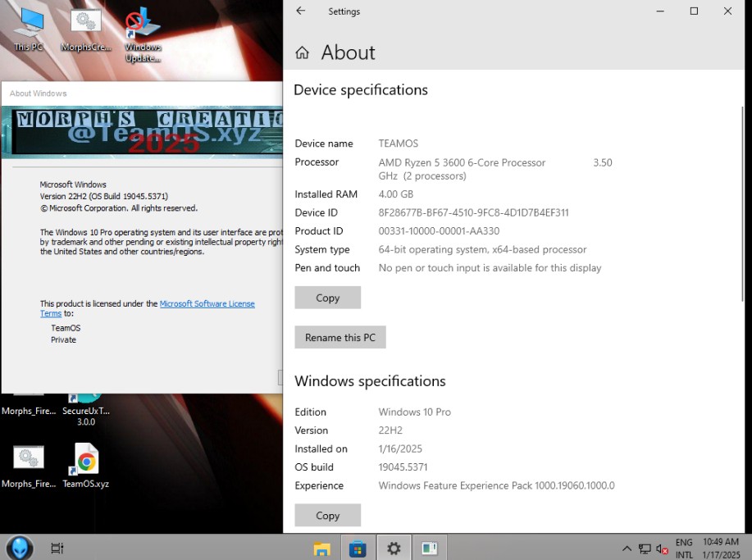Select the Device ID value starting 8F28677B
This screenshot has height=560, width=752.
click(473, 212)
